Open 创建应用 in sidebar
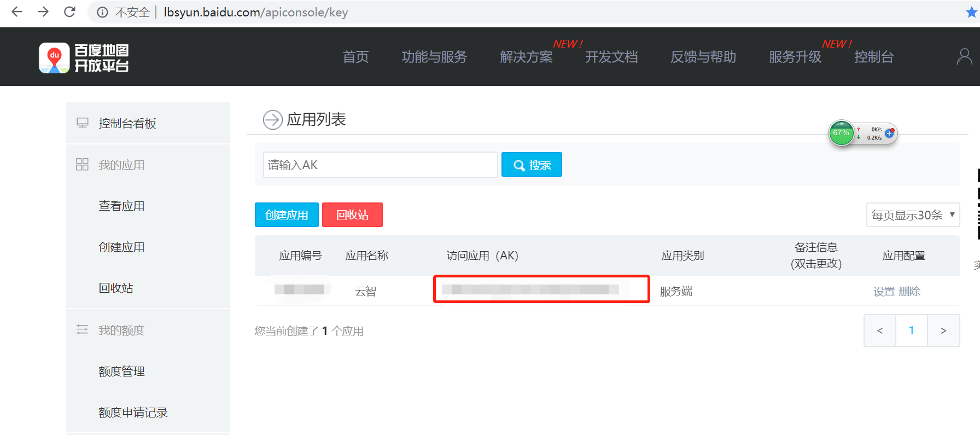Screen dimensions: 980x435 [121, 247]
